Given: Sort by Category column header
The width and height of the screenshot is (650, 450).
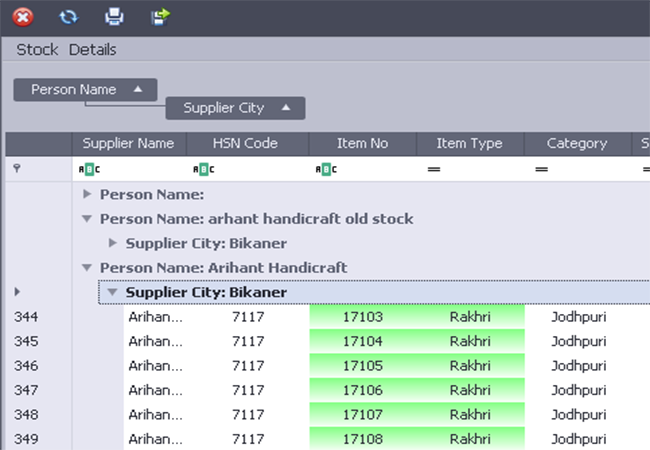Looking at the screenshot, I should (x=577, y=143).
